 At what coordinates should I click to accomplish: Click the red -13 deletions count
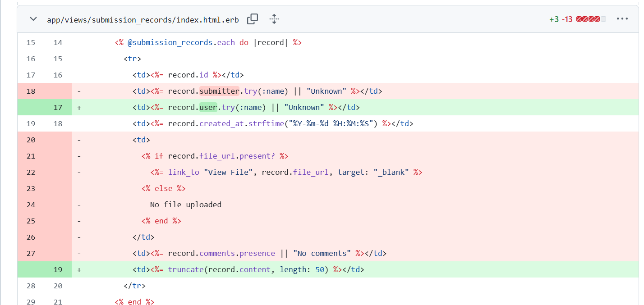click(x=567, y=19)
